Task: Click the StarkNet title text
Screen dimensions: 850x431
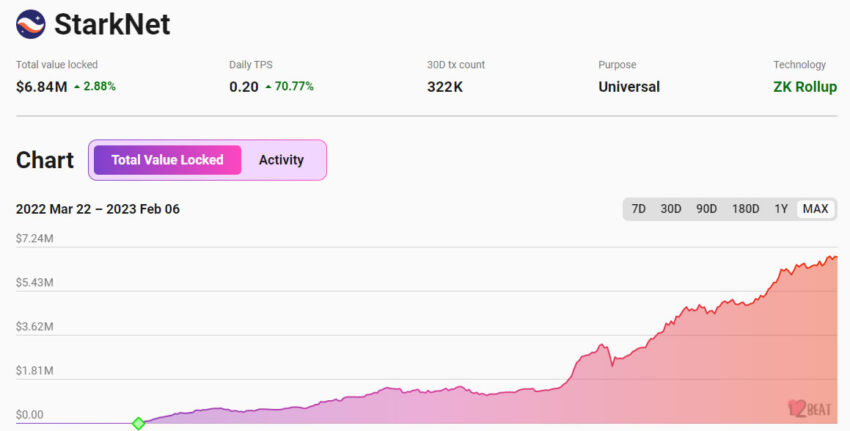Action: point(112,24)
